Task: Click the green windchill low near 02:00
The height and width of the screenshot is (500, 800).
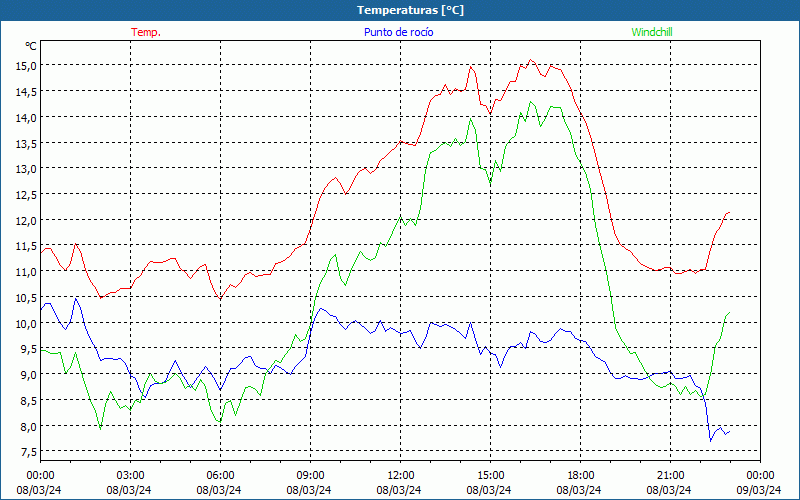Action: [x=100, y=429]
